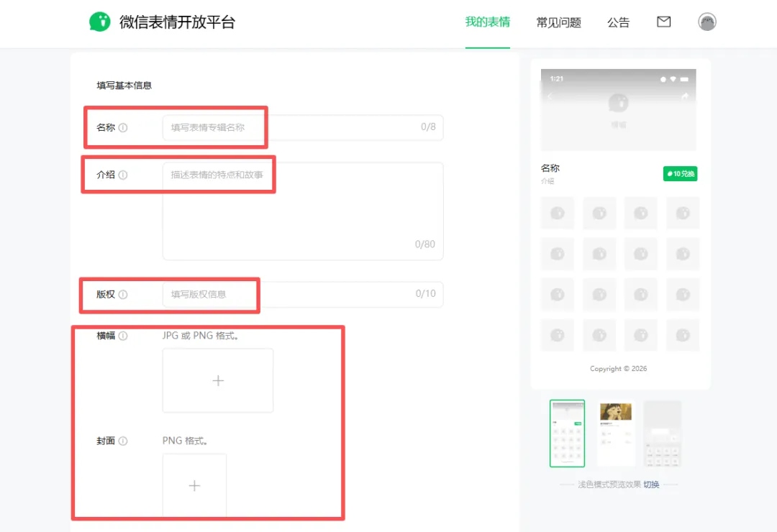
Task: Click the info icon next to 横幅
Action: click(123, 336)
